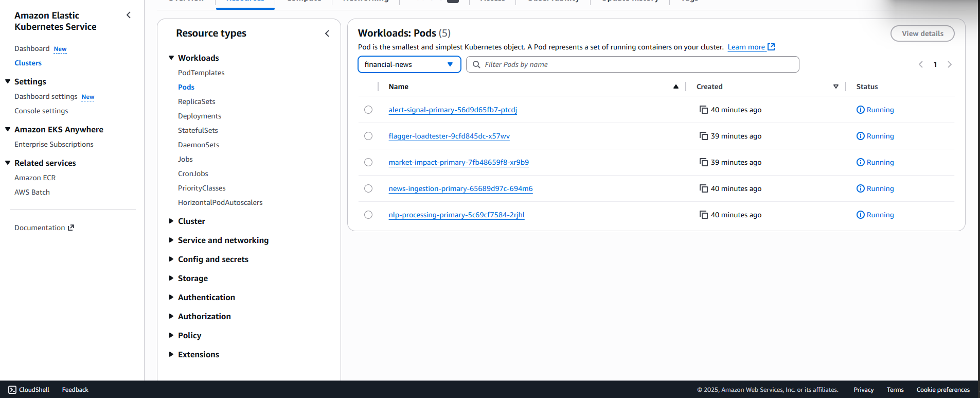The image size is (980, 398).
Task: Click the search magnifier in pod filter
Action: [476, 64]
